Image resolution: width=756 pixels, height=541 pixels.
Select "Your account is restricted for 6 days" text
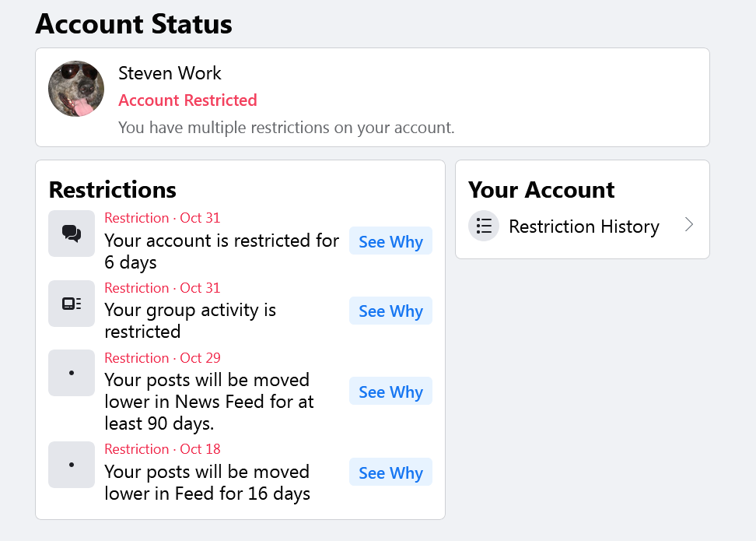(x=222, y=251)
